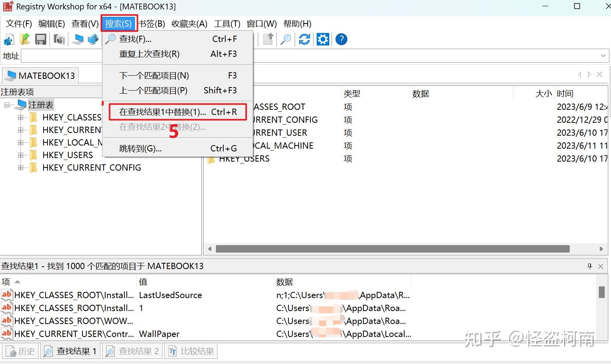This screenshot has height=364, width=611.
Task: Open the address bar dropdown arrow
Action: [x=603, y=55]
